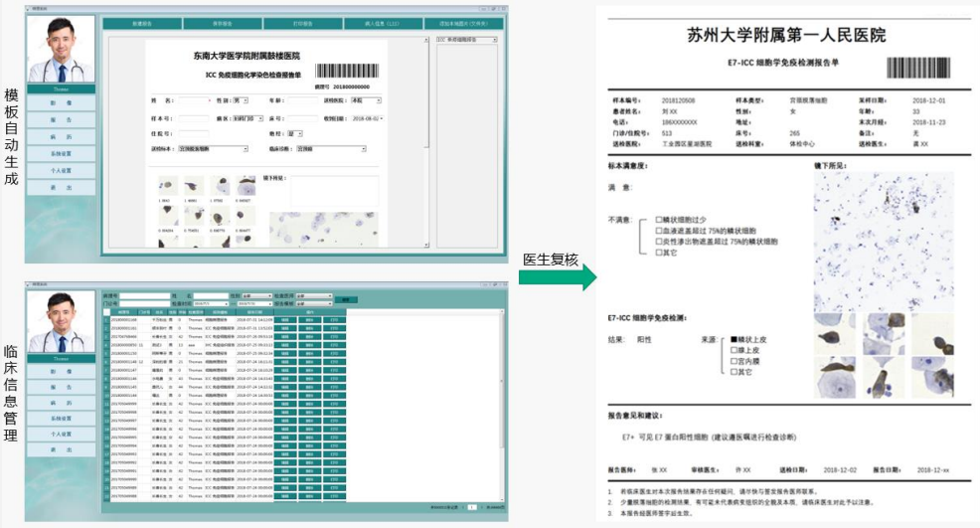
Task: Open the 性别 filter dropdown in records list
Action: [x=256, y=296]
